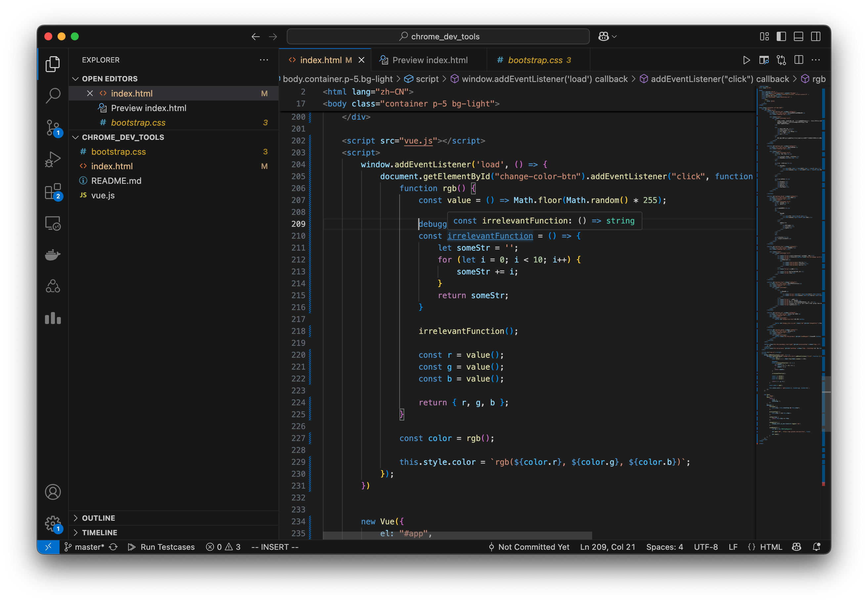Screen dimensions: 868x603
Task: Open the Search view in activity bar
Action: [x=53, y=95]
